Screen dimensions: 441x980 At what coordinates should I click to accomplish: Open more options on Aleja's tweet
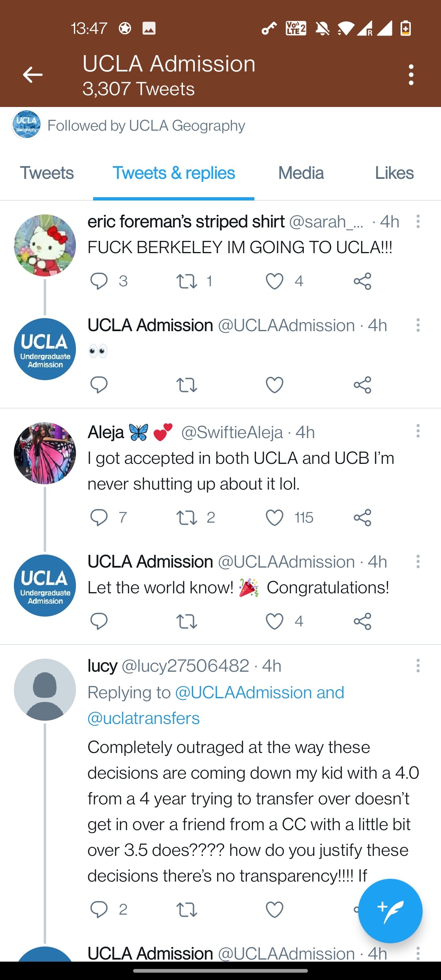(418, 431)
